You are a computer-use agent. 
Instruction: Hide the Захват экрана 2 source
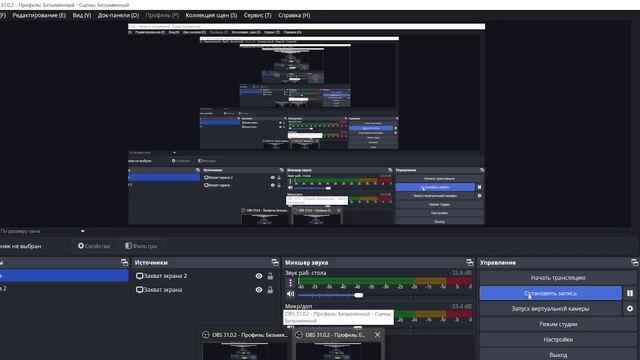[x=259, y=276]
